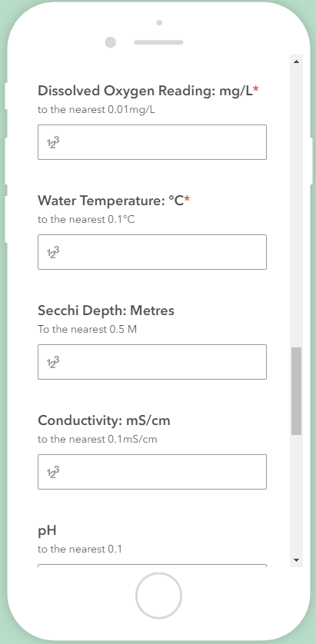Click the 123 icon in Conductivity field
The image size is (316, 644).
click(x=53, y=472)
